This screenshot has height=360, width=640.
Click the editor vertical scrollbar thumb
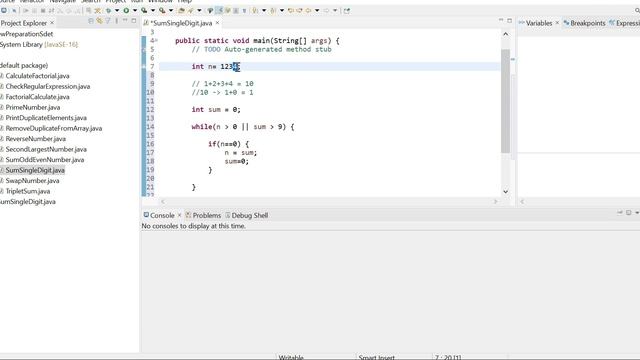pyautogui.click(x=506, y=101)
